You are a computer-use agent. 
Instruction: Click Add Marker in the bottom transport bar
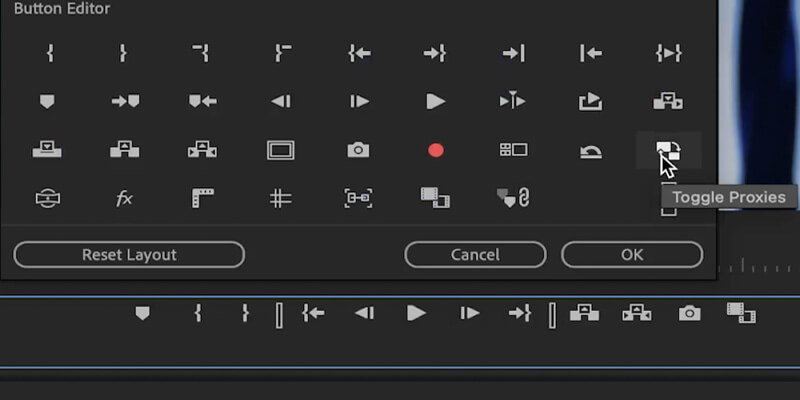click(x=142, y=313)
